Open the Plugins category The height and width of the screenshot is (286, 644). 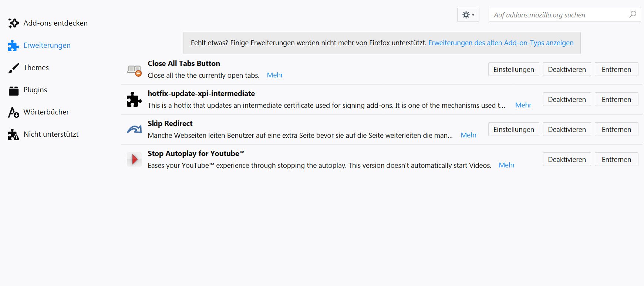coord(35,90)
